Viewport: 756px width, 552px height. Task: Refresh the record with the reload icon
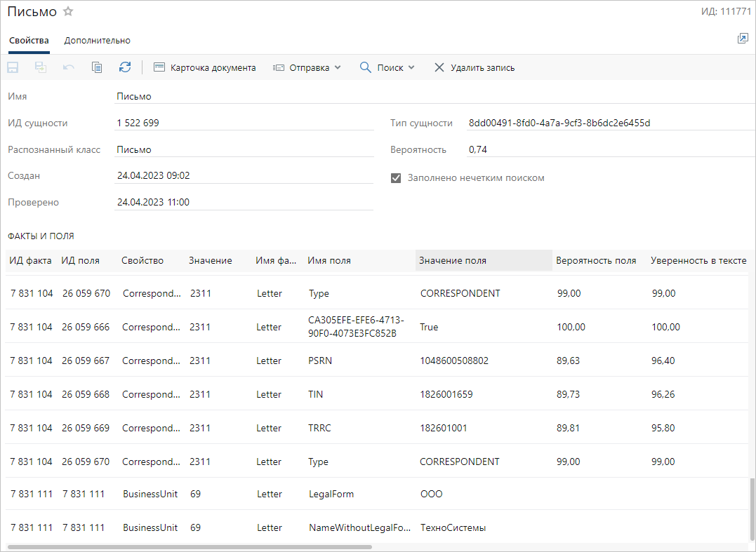coord(125,67)
